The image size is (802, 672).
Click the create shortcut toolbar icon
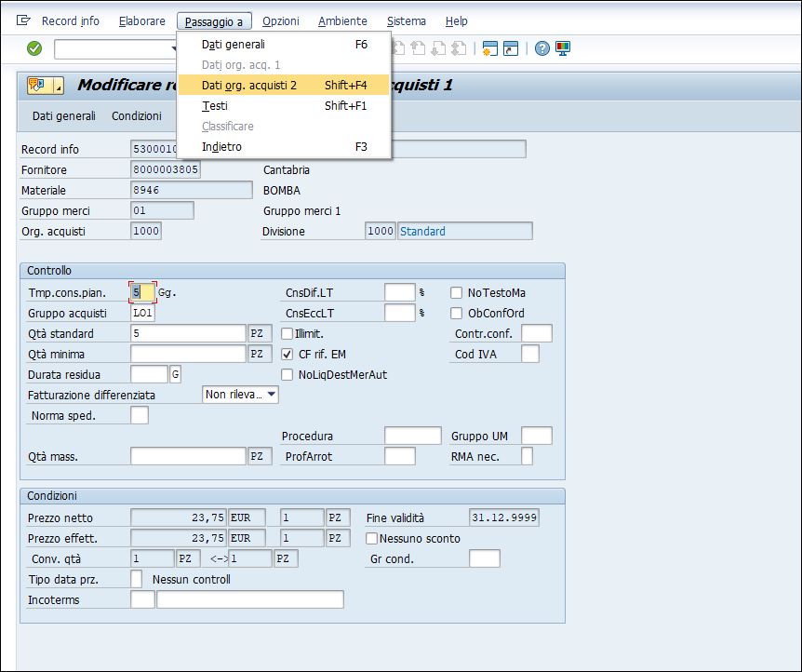tap(511, 48)
